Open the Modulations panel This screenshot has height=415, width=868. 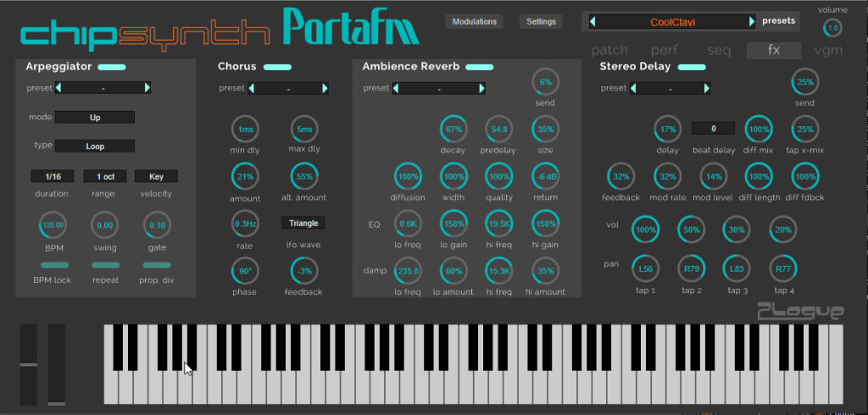point(475,21)
